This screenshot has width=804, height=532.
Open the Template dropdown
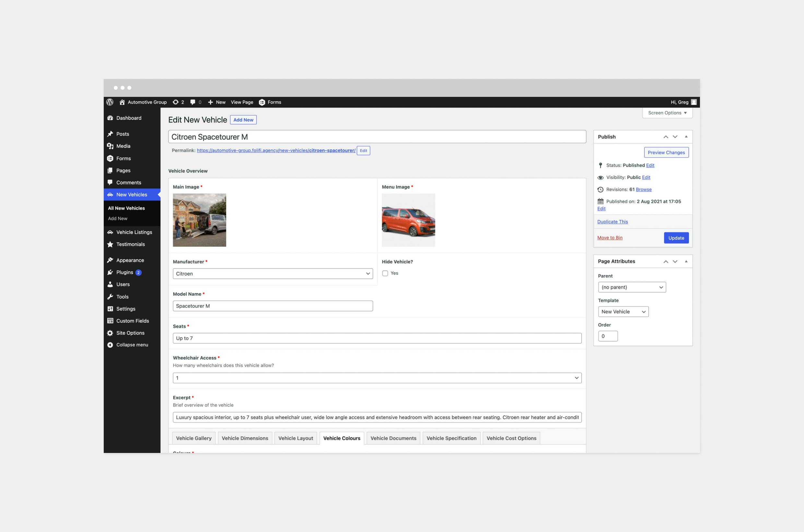coord(623,312)
